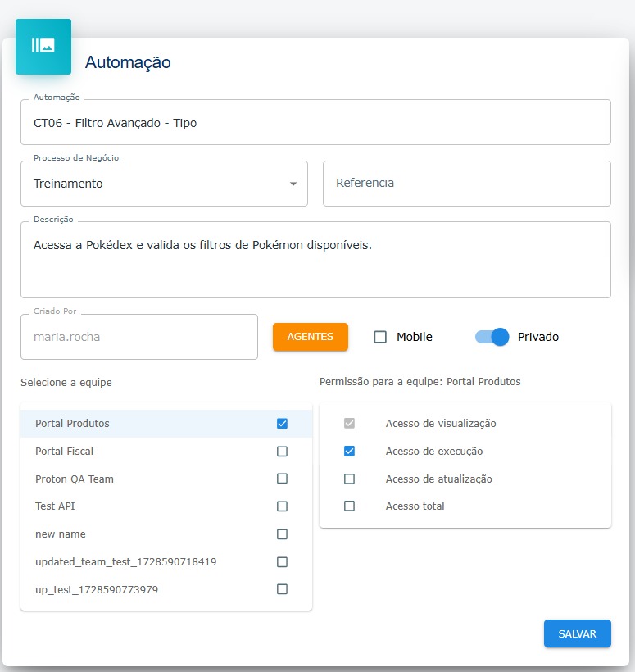Save with the SALVAR button
Screen dimensions: 635x672
(577, 633)
